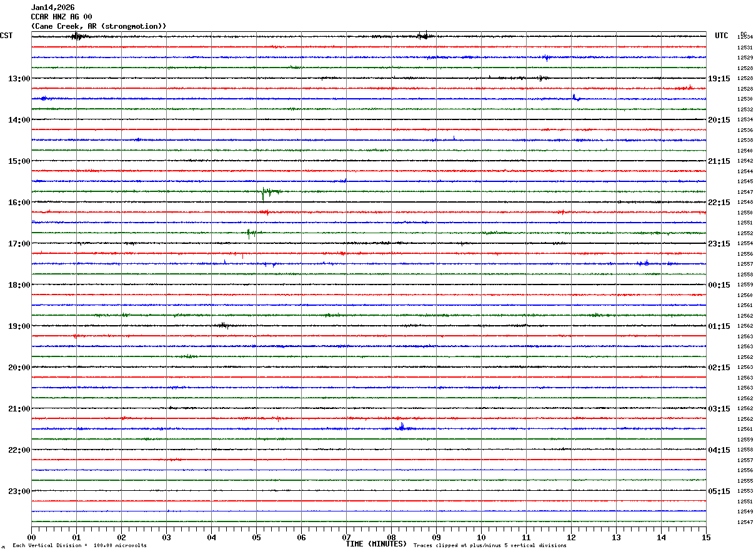This screenshot has height=554, width=756.
Task: Select the 16:00 CST row label
Action: point(19,203)
